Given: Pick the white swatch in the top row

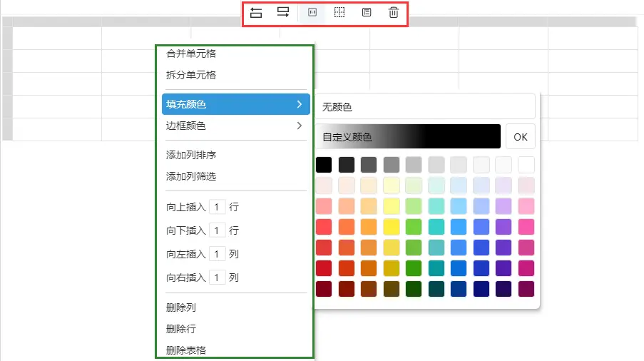Looking at the screenshot, I should [526, 165].
